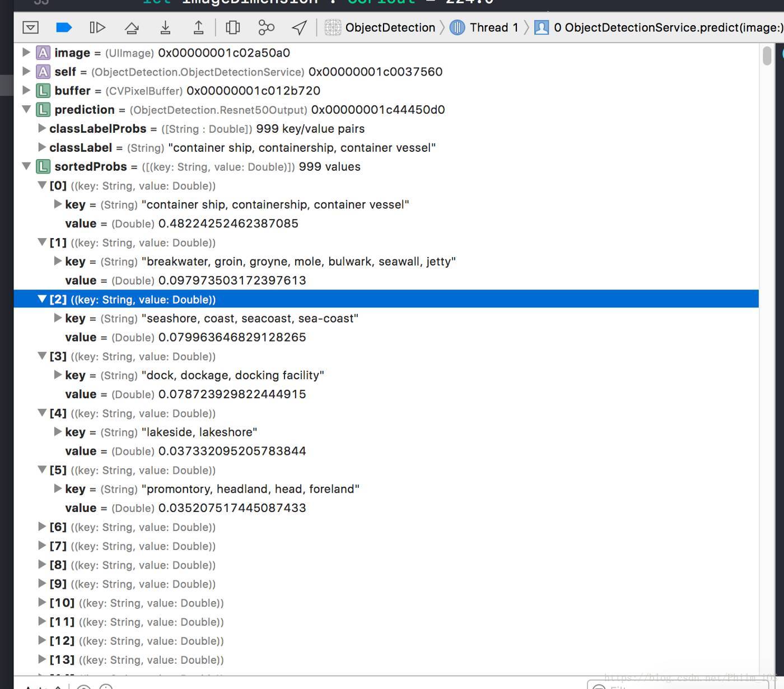Step over debugger icon

132,27
